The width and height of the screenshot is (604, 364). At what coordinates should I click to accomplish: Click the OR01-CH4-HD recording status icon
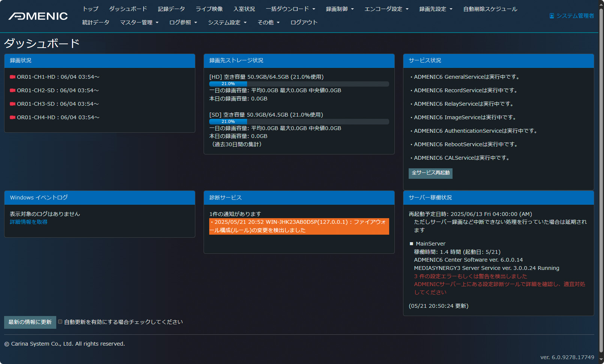tap(12, 117)
